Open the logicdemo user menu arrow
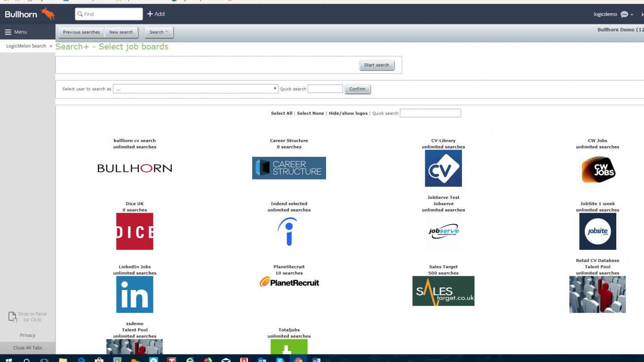Screen dimensions: 644x362 (632, 15)
